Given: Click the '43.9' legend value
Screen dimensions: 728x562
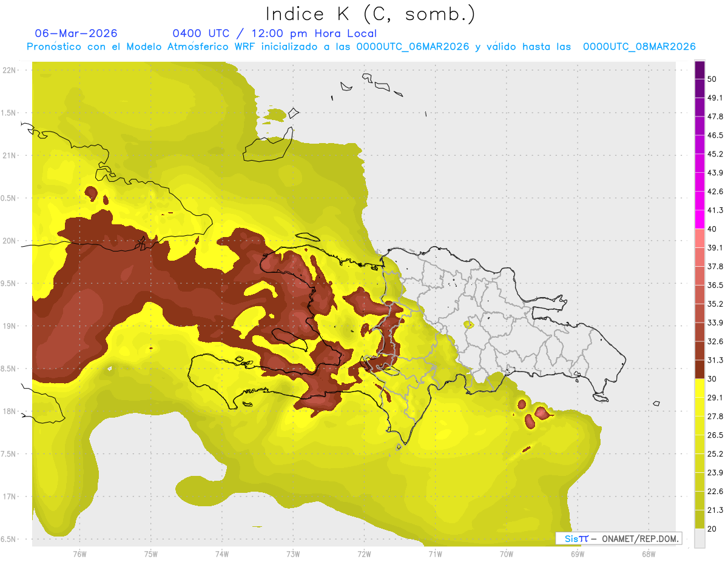Looking at the screenshot, I should [x=715, y=173].
